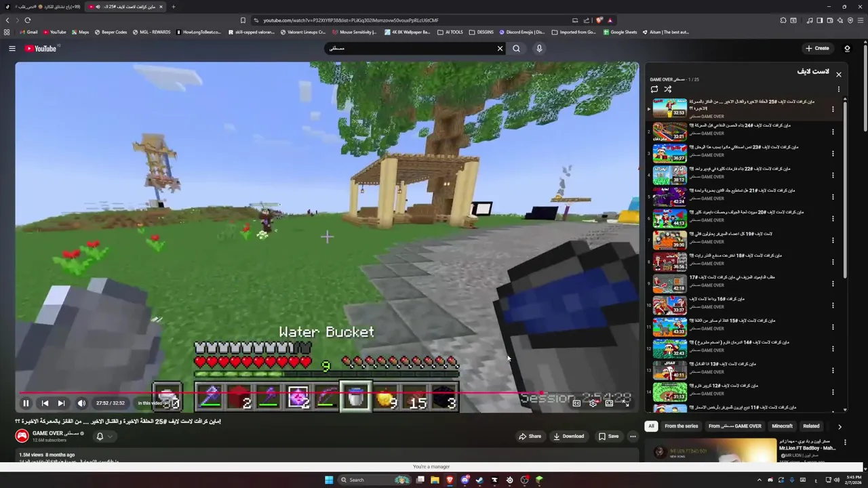This screenshot has width=868, height=488.
Task: Open options for Mr.Lion FT BadBoy video
Action: (x=845, y=443)
